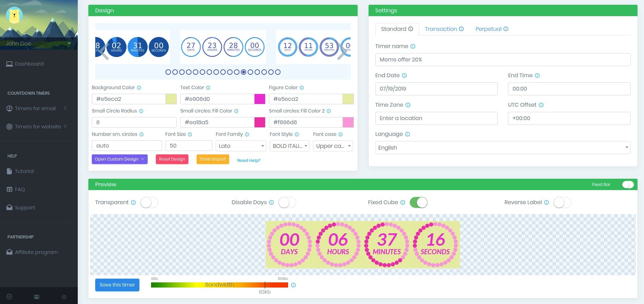This screenshot has width=644, height=304.
Task: Open the mail icon in sidebar footer
Action: (x=37, y=297)
